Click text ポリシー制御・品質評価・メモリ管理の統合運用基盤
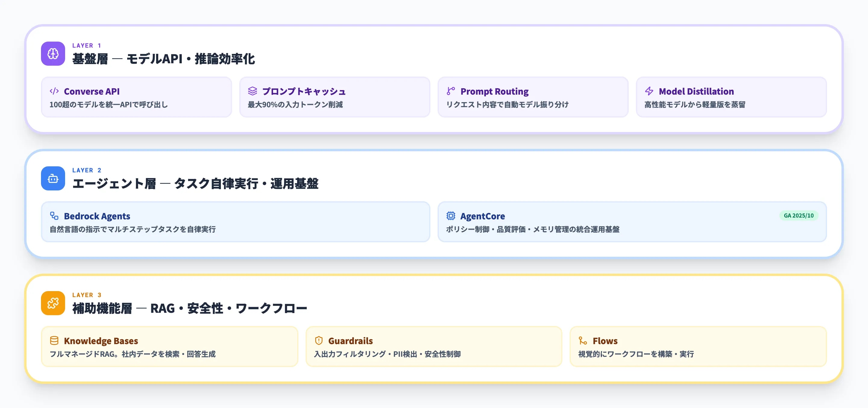The height and width of the screenshot is (408, 868). tap(533, 229)
